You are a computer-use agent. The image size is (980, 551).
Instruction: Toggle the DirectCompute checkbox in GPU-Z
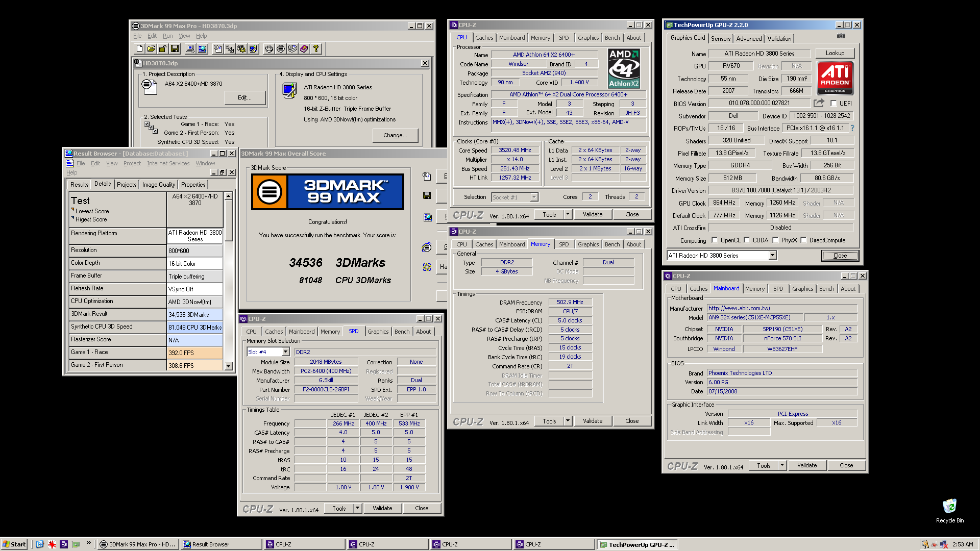point(803,240)
